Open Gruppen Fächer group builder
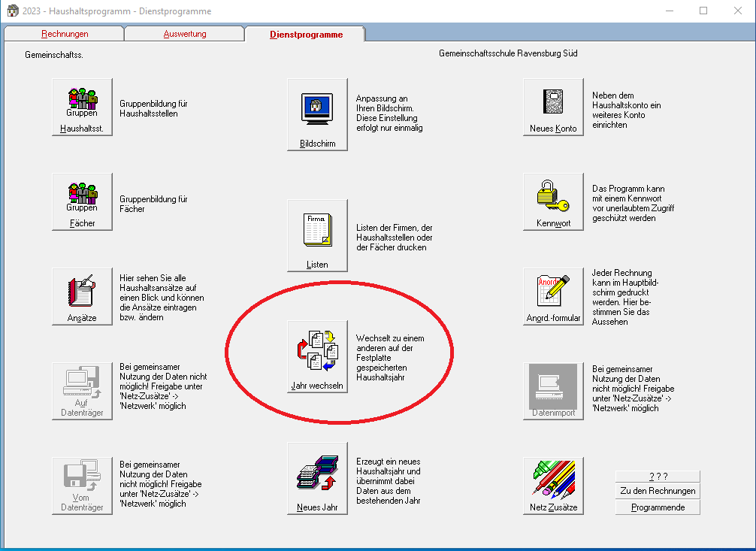Viewport: 756px width, 551px height. [82, 202]
